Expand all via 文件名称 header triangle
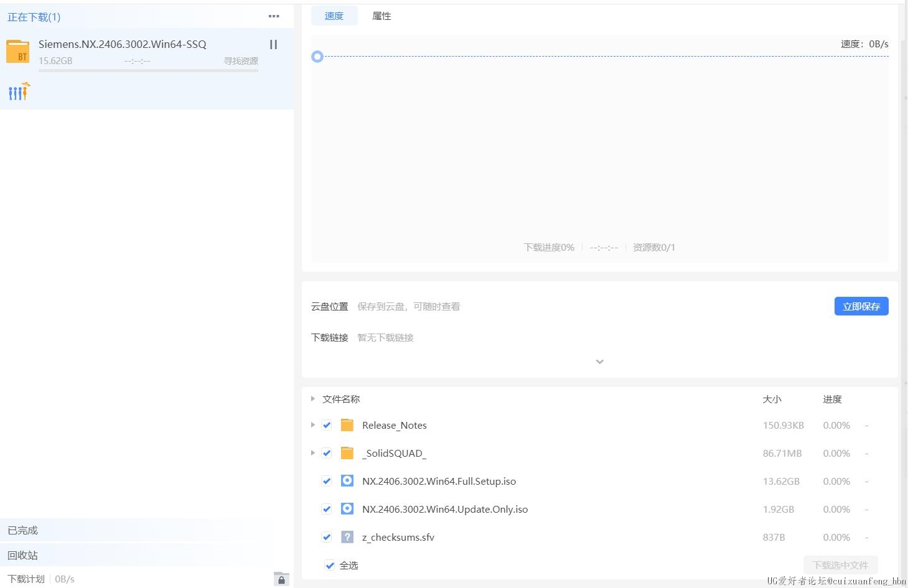 312,399
